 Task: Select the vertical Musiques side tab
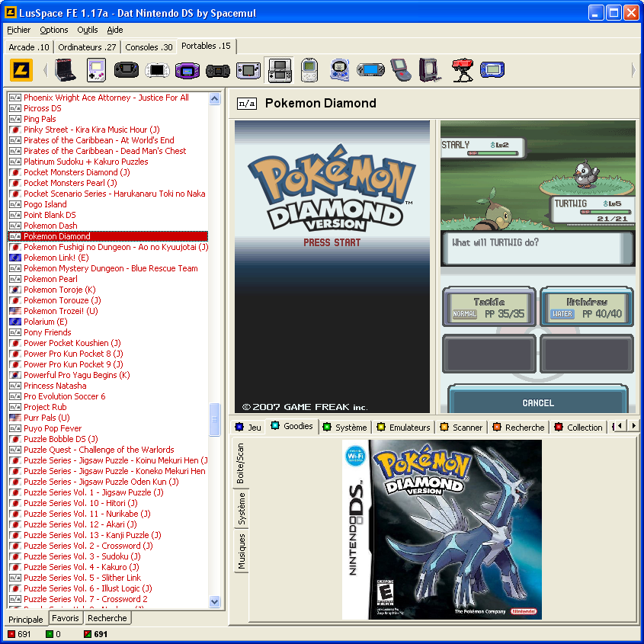(x=241, y=551)
